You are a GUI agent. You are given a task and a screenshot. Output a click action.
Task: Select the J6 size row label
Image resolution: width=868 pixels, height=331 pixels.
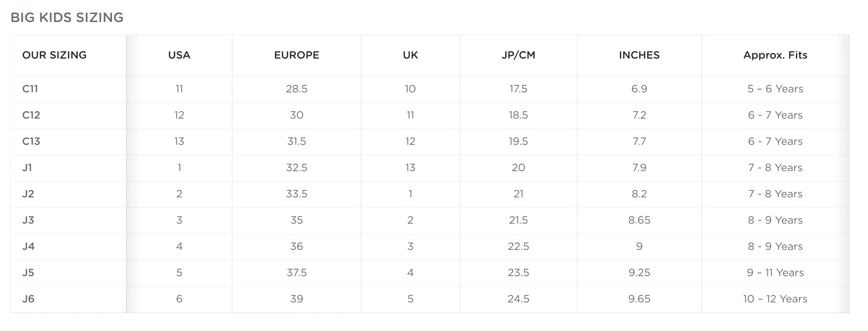coord(29,299)
